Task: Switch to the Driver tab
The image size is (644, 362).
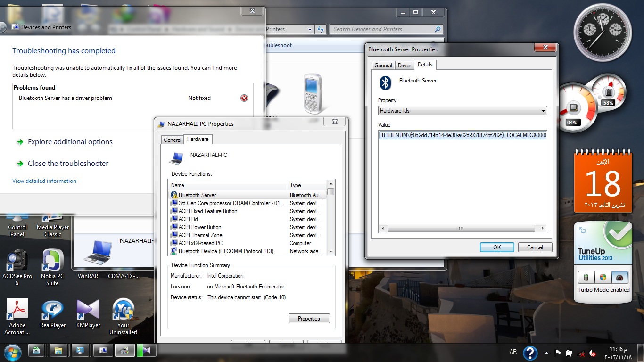Action: 405,66
